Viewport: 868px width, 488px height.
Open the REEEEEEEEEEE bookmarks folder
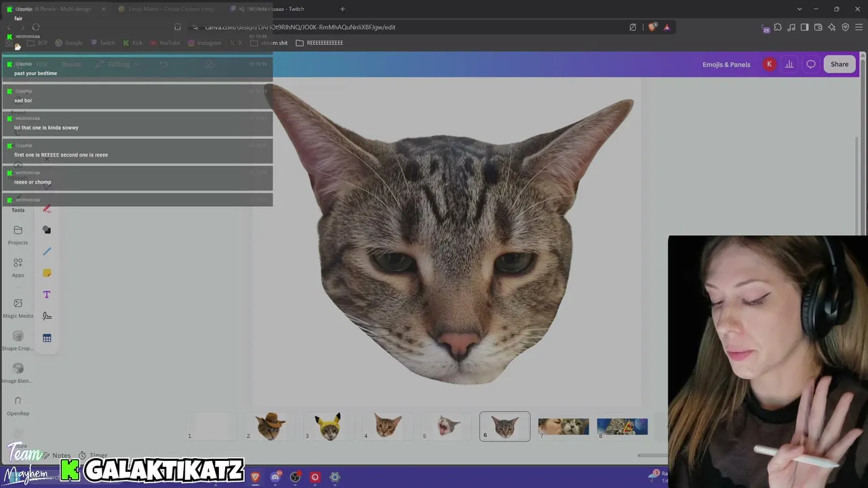coord(319,43)
